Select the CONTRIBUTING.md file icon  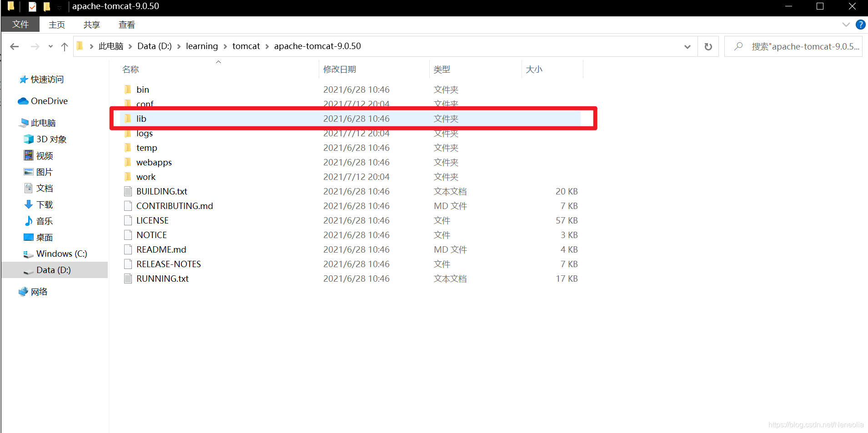[x=128, y=206]
